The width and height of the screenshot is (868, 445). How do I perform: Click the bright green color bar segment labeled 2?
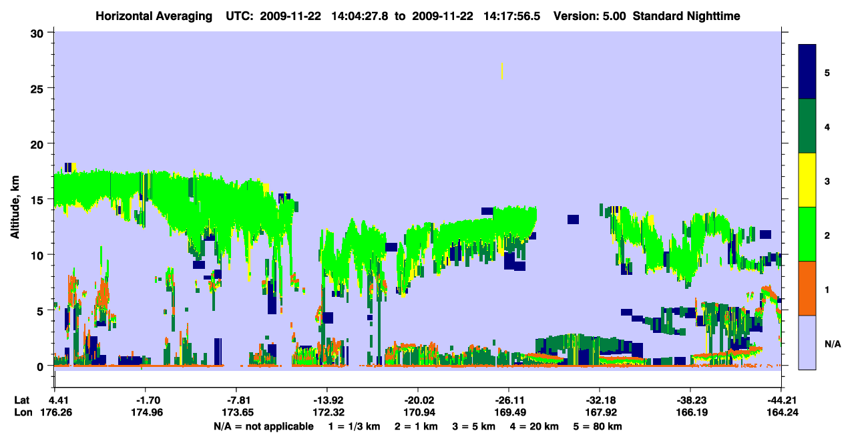(807, 234)
